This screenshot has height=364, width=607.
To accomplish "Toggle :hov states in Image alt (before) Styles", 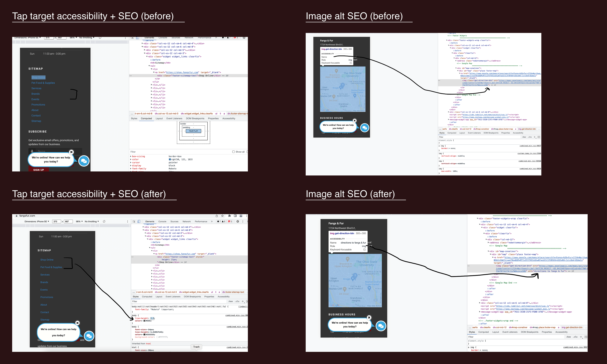I will point(524,137).
